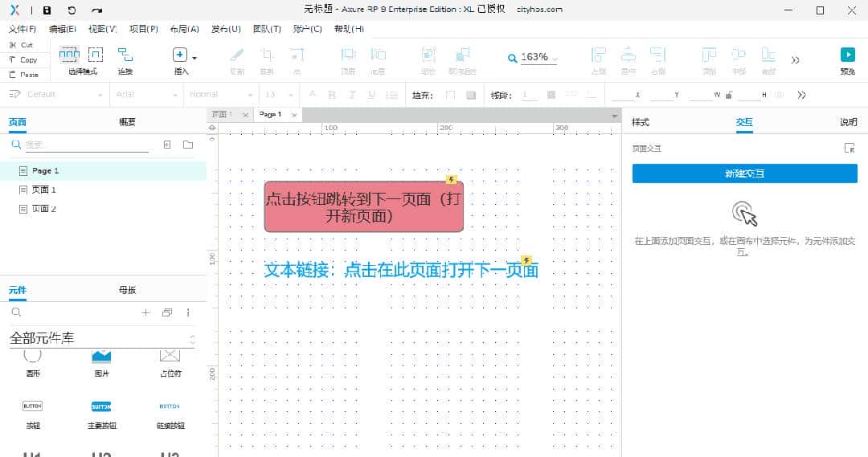The width and height of the screenshot is (868, 457).
Task: Click the add library plus icon
Action: click(145, 312)
